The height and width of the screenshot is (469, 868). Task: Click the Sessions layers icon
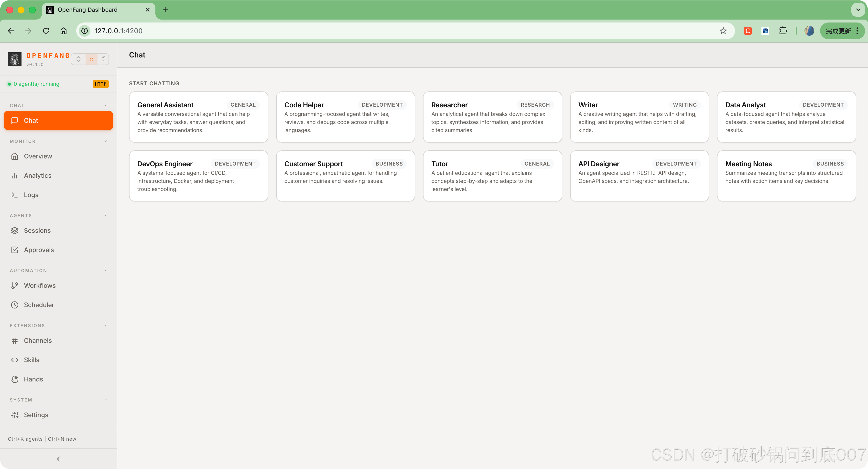14,231
